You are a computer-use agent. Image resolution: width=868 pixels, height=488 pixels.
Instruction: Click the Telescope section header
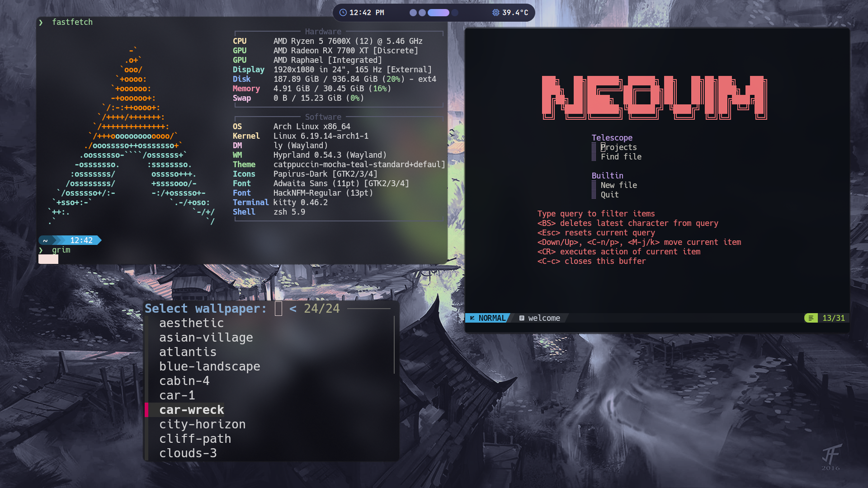click(x=612, y=138)
